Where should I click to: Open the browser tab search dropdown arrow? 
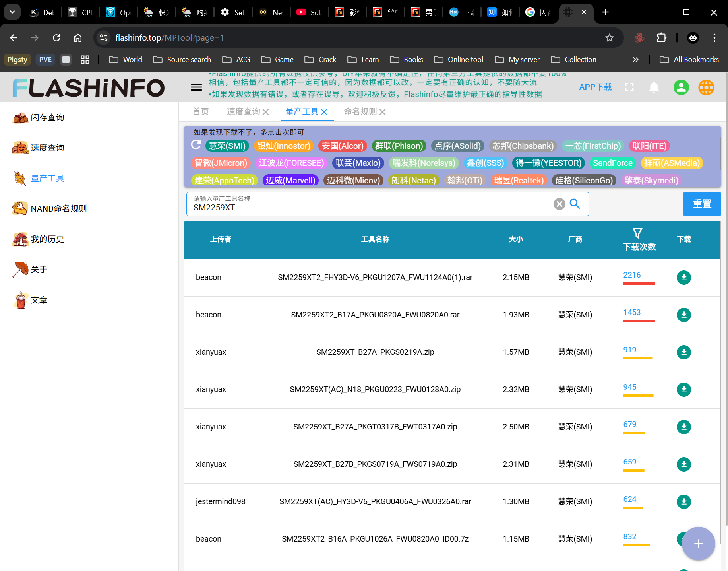click(x=12, y=12)
